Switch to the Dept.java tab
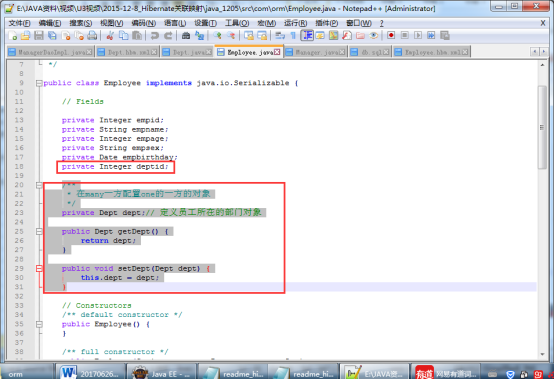 point(187,52)
